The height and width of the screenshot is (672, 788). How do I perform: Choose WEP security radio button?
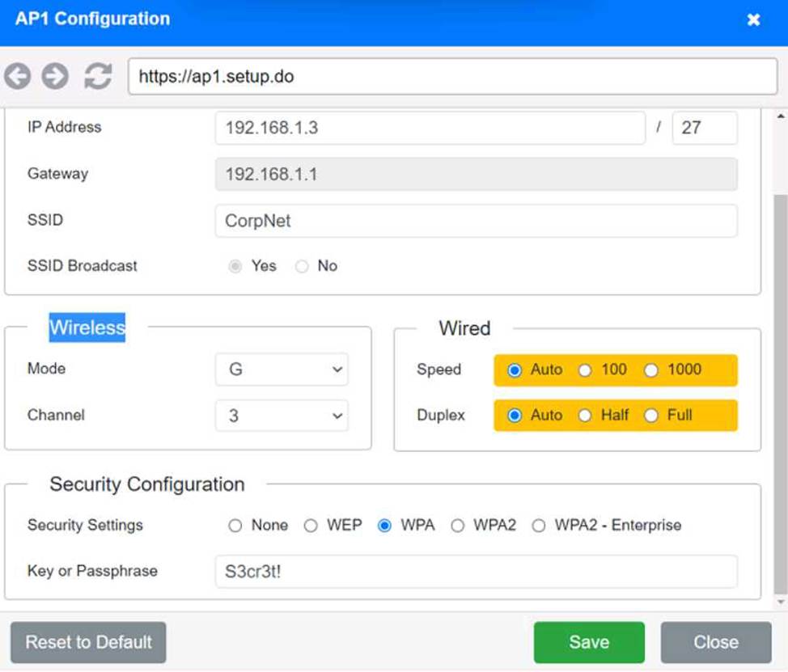coord(311,526)
